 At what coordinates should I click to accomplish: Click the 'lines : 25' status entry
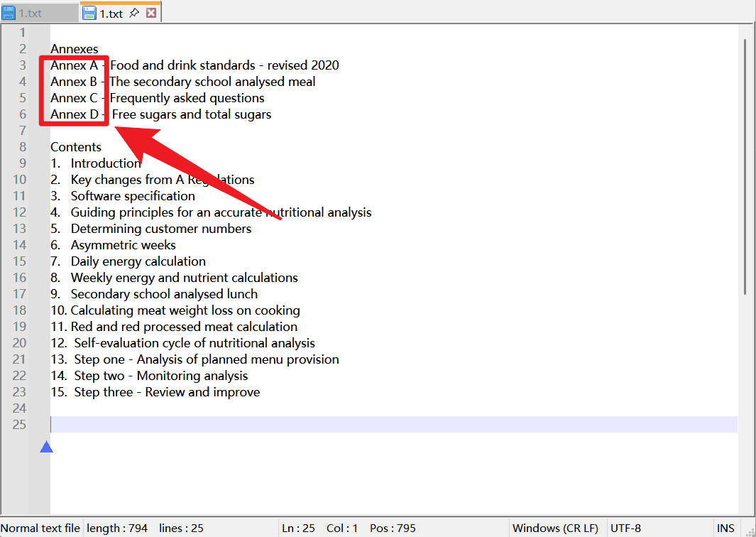pos(181,528)
